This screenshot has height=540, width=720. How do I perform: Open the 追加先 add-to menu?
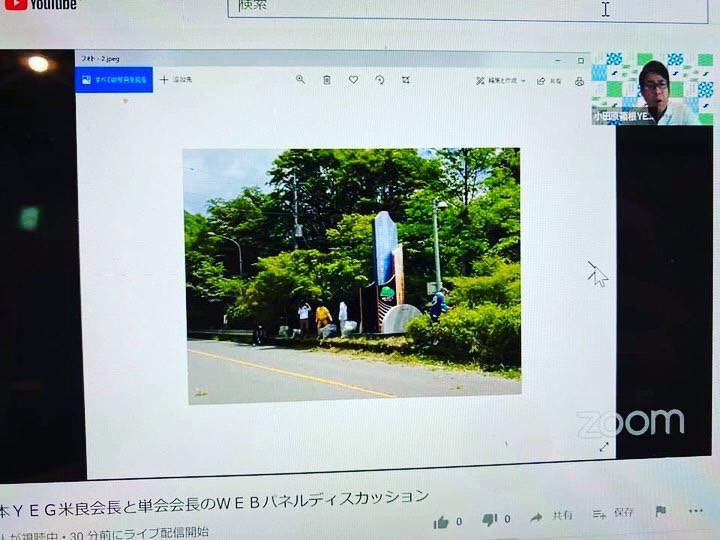click(x=174, y=79)
